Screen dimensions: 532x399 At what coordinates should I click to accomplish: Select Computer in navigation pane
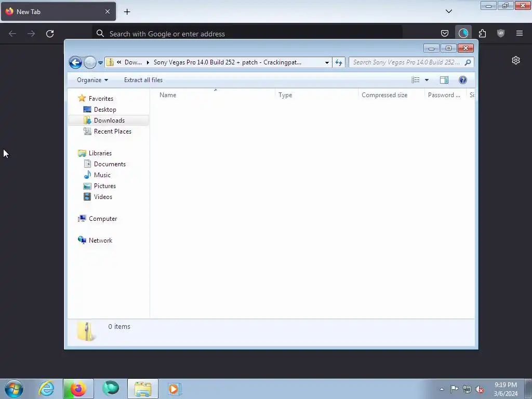point(98,219)
